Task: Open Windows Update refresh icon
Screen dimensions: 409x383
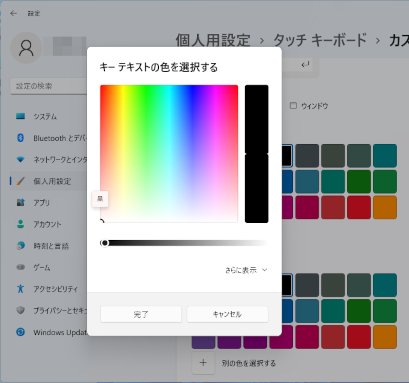Action: pyautogui.click(x=20, y=332)
